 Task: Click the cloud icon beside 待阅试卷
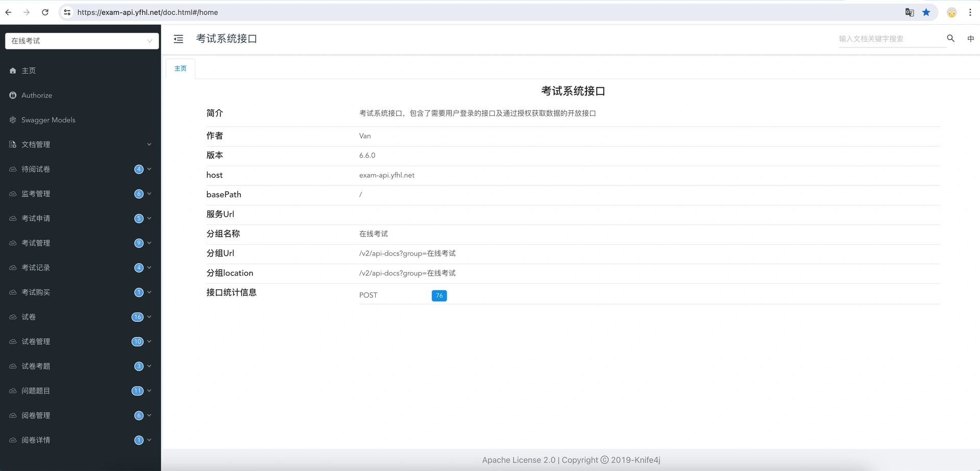13,169
